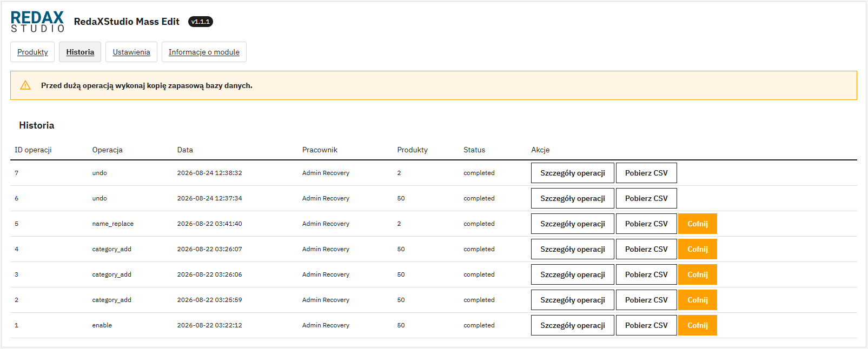
Task: Download CSV for operation 7
Action: pyautogui.click(x=646, y=173)
